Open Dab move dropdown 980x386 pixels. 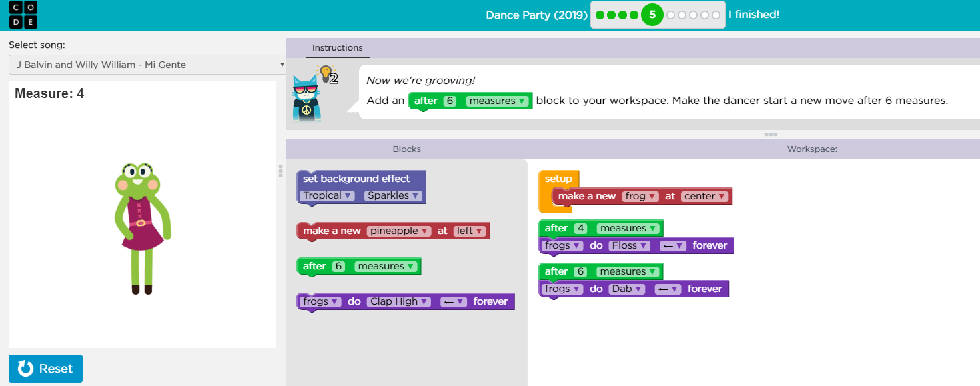627,289
